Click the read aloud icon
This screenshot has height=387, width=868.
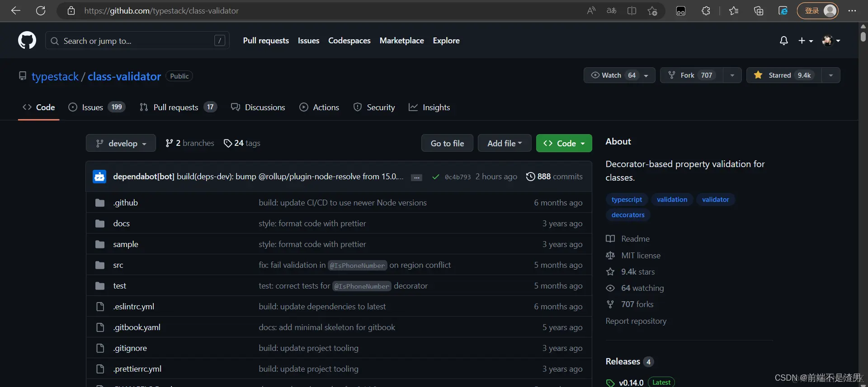pos(591,11)
